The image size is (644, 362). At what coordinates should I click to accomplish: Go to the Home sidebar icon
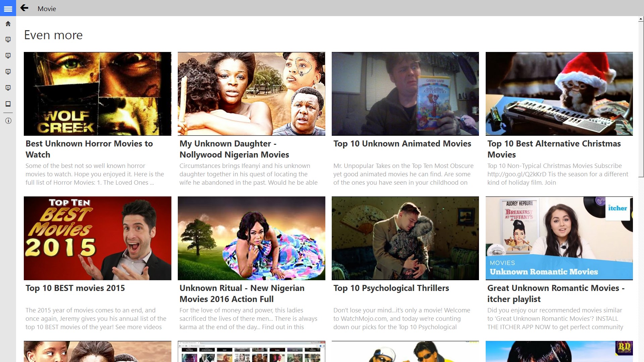tap(8, 24)
